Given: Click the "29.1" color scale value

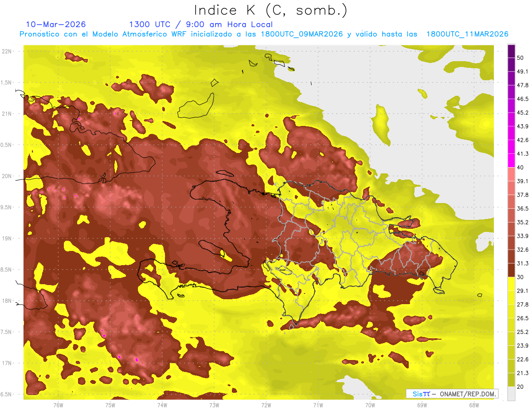Looking at the screenshot, I should [523, 291].
